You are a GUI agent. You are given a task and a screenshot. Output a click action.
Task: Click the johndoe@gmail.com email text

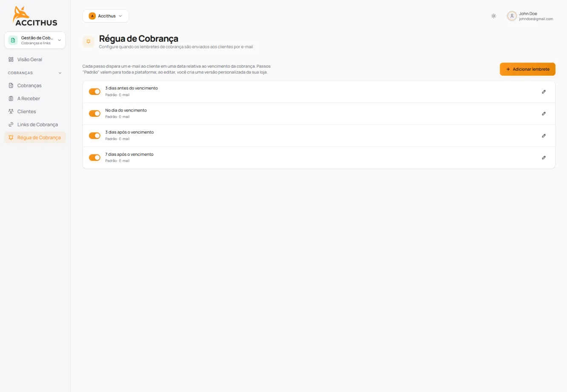point(536,19)
